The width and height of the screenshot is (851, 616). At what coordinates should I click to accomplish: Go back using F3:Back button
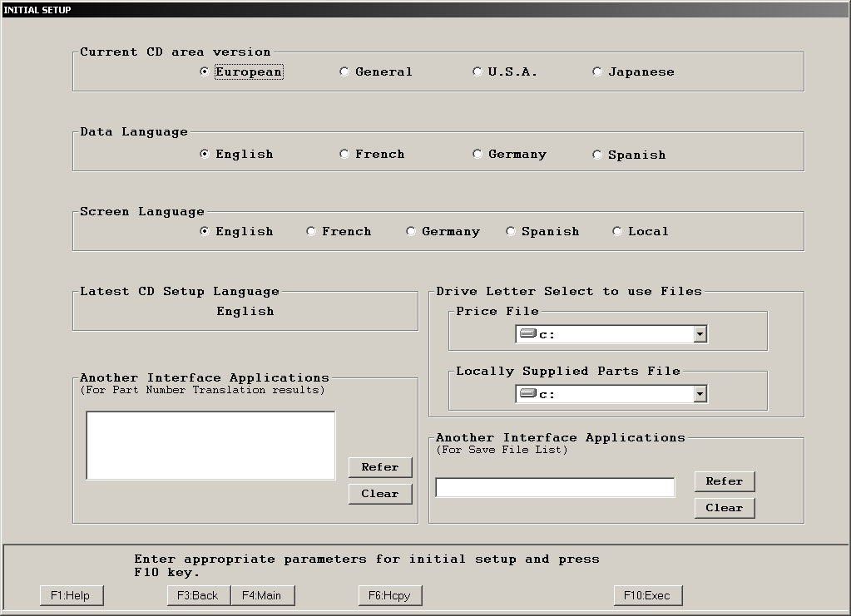(199, 595)
